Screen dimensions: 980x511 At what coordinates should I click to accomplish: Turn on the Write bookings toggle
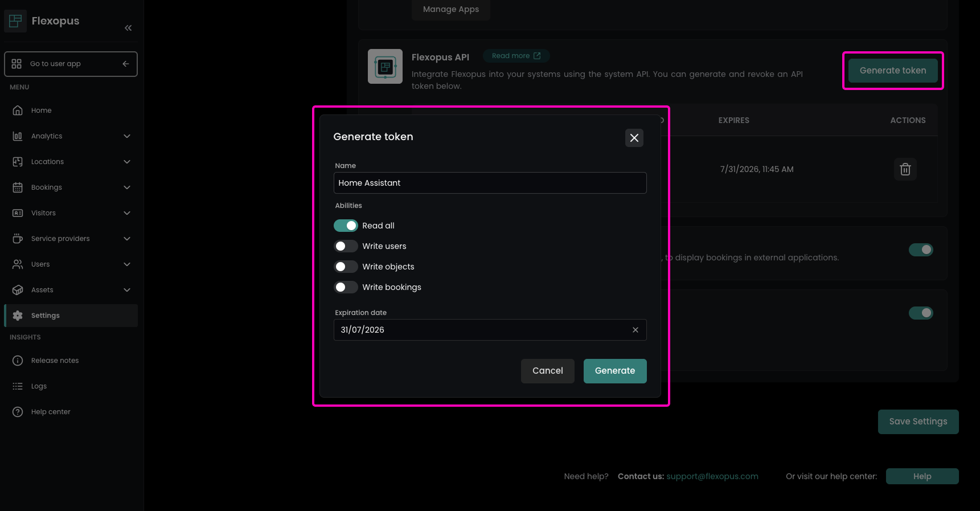pyautogui.click(x=346, y=287)
